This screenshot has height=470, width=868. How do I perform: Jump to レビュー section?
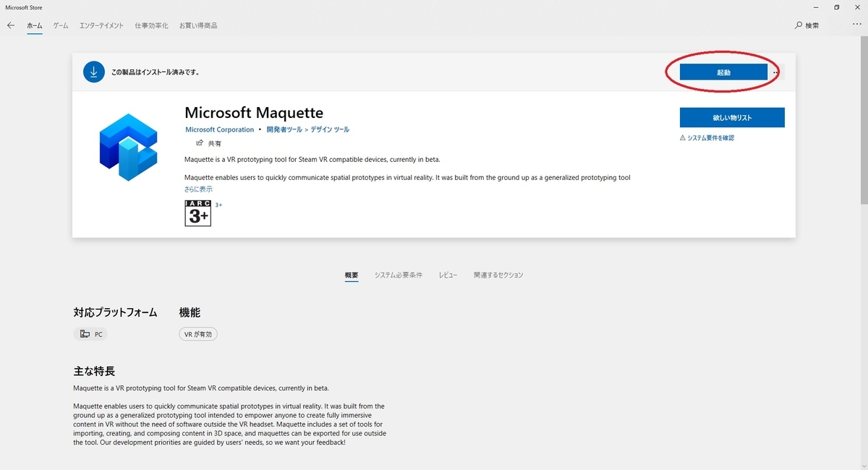pos(448,275)
